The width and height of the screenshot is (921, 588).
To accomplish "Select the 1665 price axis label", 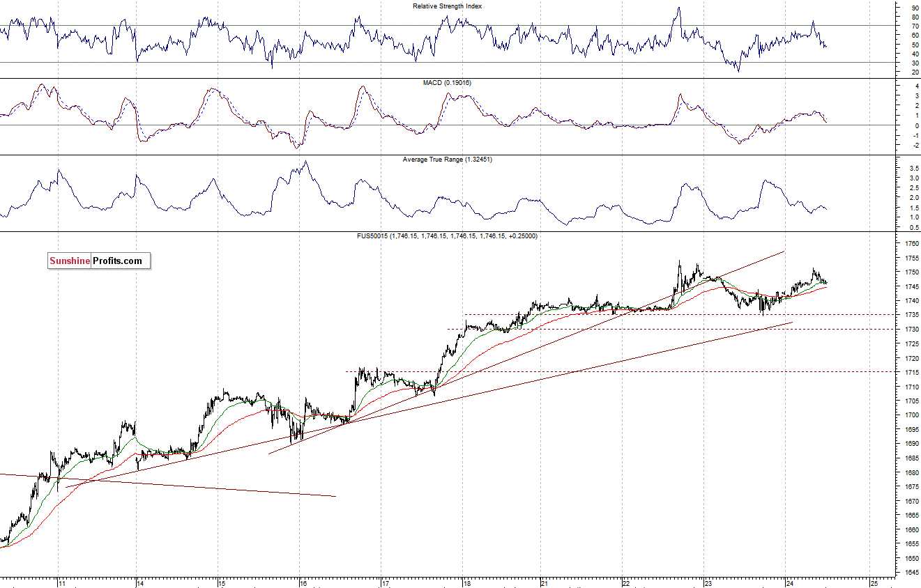I will pyautogui.click(x=911, y=516).
